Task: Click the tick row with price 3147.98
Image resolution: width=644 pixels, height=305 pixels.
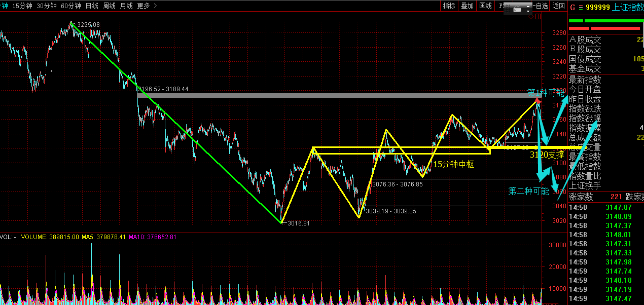Action: pos(606,262)
